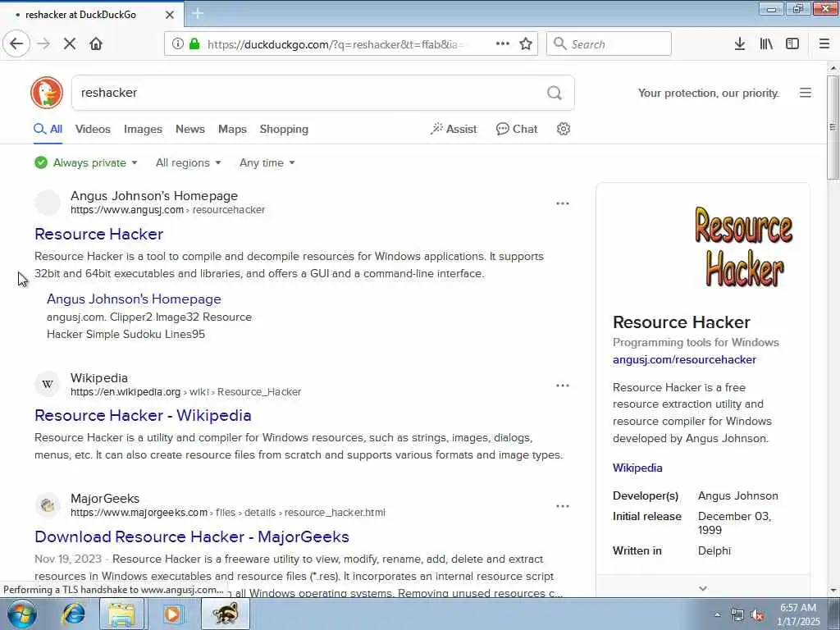Open options for Wikipedia result
The image size is (840, 630).
(x=563, y=386)
